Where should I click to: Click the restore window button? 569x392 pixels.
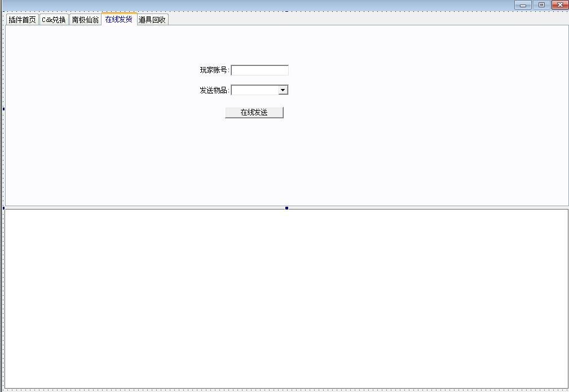[541, 5]
